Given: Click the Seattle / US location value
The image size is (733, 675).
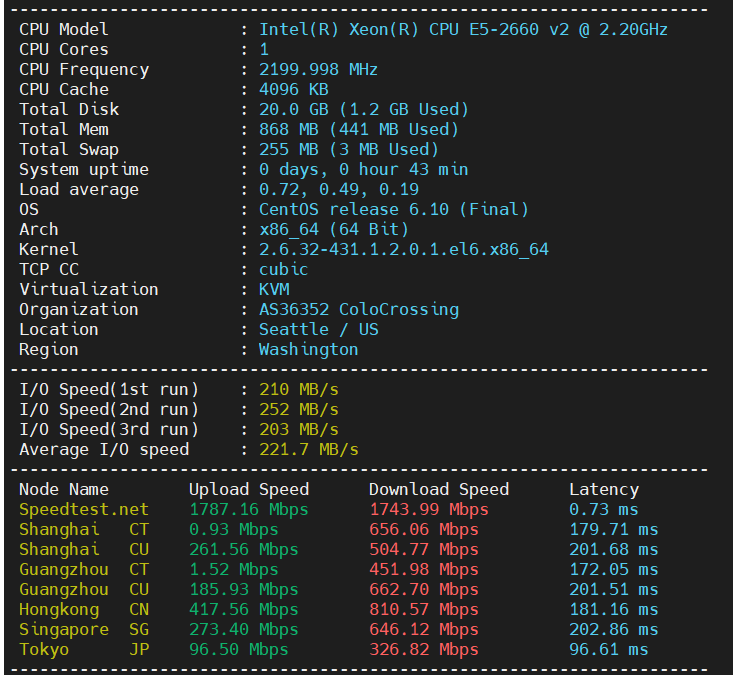Looking at the screenshot, I should pos(318,329).
